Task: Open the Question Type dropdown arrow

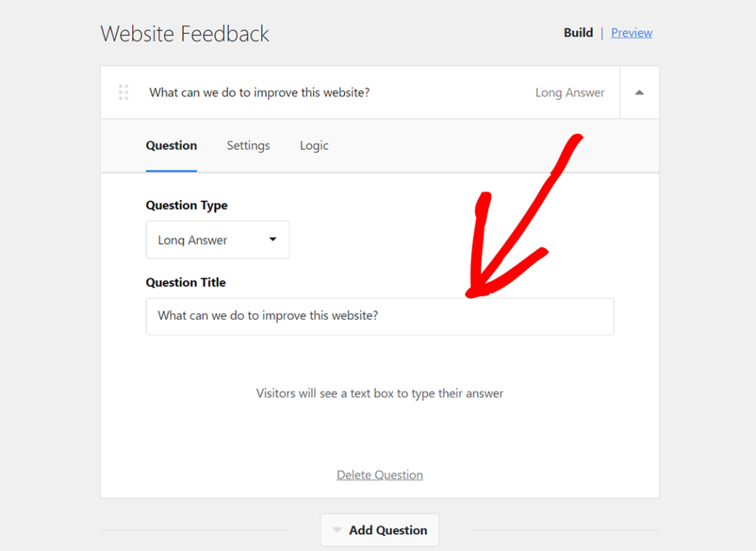Action: tap(274, 239)
